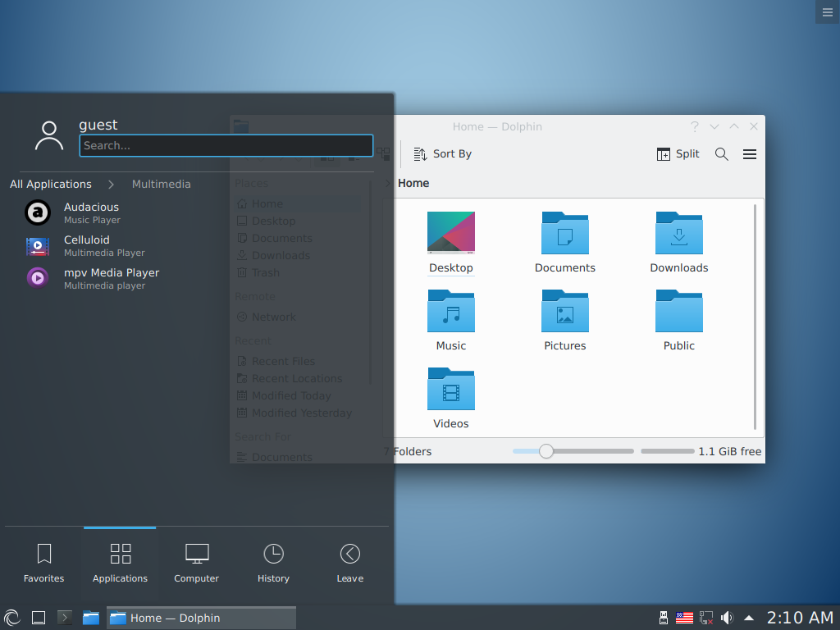Click the volume icon in the system tray

(x=727, y=618)
